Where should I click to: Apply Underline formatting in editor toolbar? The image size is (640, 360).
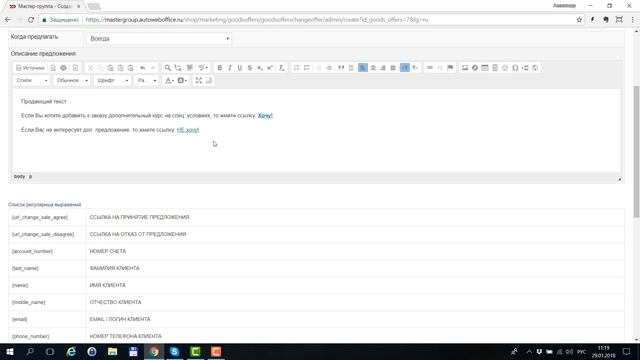pos(240,68)
